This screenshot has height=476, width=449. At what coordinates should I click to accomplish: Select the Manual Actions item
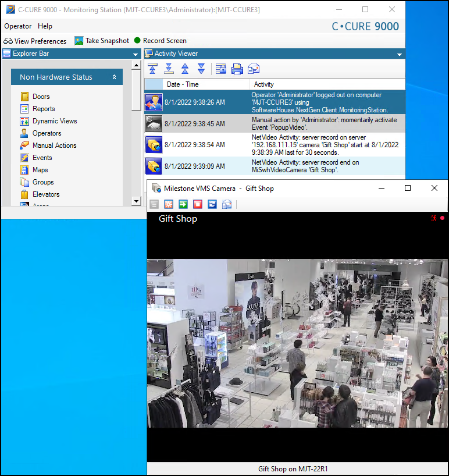point(55,145)
